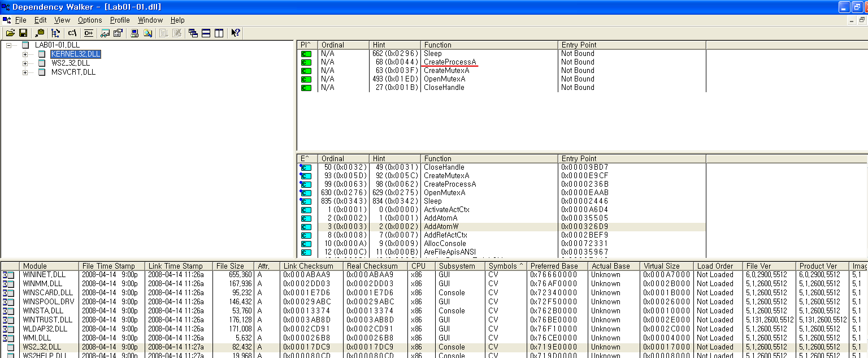Image resolution: width=868 pixels, height=358 pixels.
Task: Sort module list by Link Checksum column
Action: [311, 266]
